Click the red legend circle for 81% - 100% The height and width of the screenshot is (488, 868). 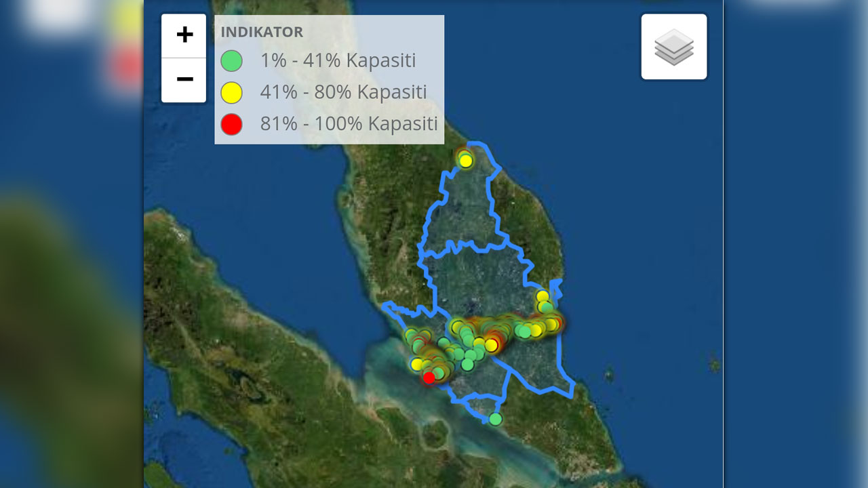tap(232, 124)
